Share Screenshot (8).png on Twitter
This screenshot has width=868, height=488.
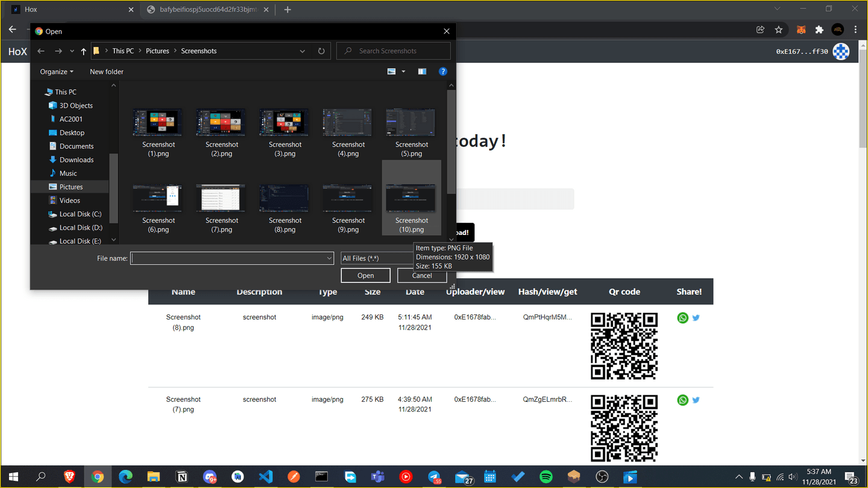[x=696, y=318]
